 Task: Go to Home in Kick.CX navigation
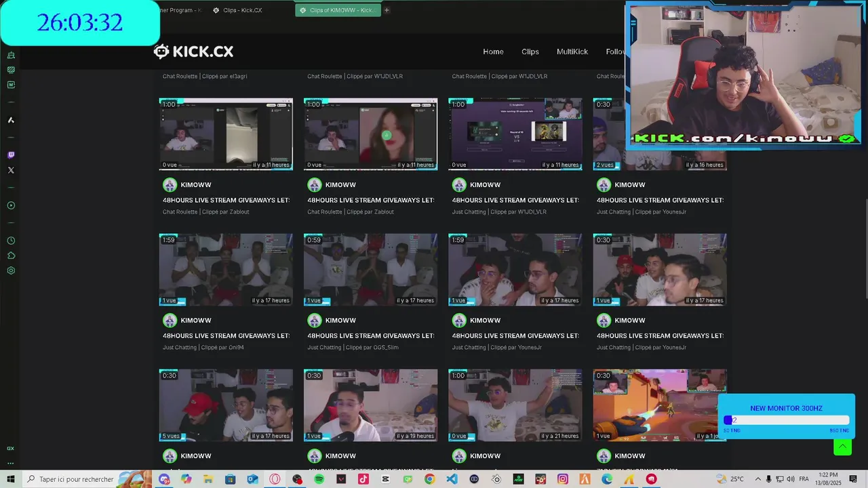(493, 52)
